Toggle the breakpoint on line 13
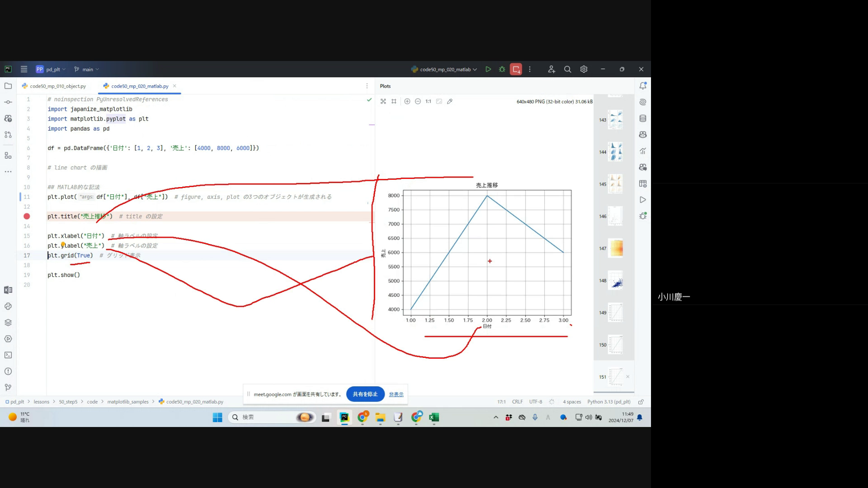Image resolution: width=868 pixels, height=488 pixels. (27, 216)
